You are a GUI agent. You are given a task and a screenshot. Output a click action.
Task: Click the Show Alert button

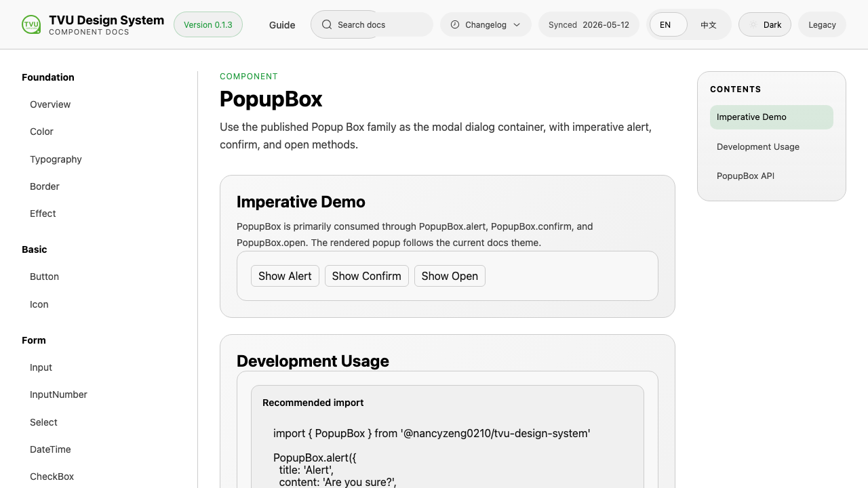coord(285,276)
